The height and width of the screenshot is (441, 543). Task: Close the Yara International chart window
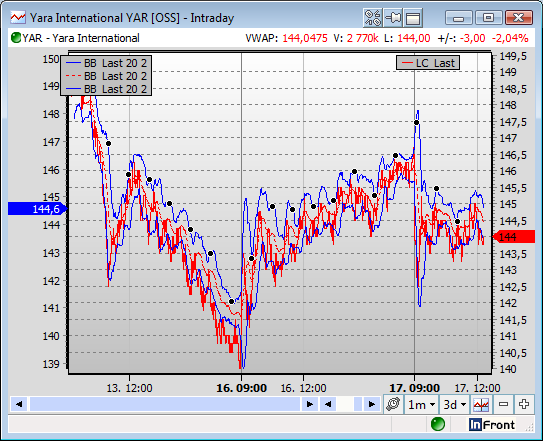[518, 17]
